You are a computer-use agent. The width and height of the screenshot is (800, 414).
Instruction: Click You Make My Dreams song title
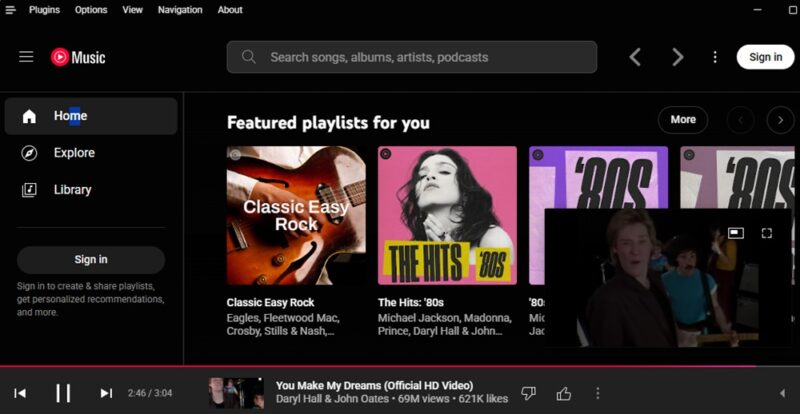pyautogui.click(x=374, y=385)
